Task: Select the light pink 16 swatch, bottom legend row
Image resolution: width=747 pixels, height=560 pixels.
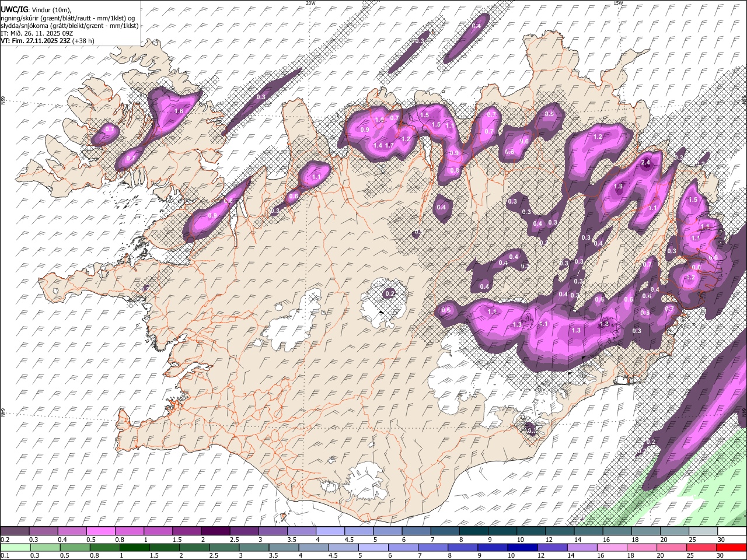Action: pos(612,548)
